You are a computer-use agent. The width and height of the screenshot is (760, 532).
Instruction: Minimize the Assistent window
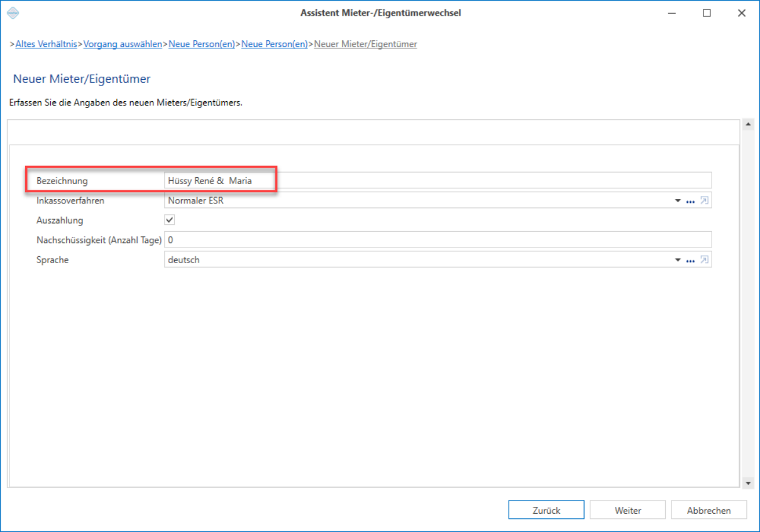tap(672, 13)
